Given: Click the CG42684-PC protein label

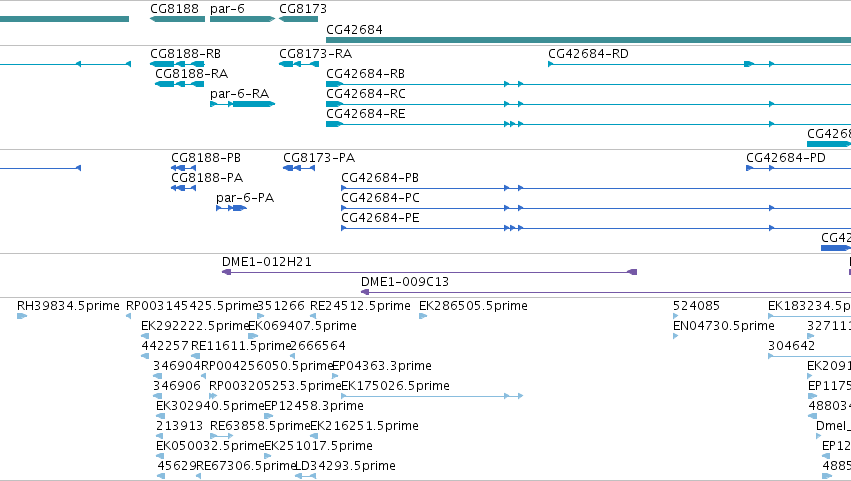Looking at the screenshot, I should coord(380,198).
